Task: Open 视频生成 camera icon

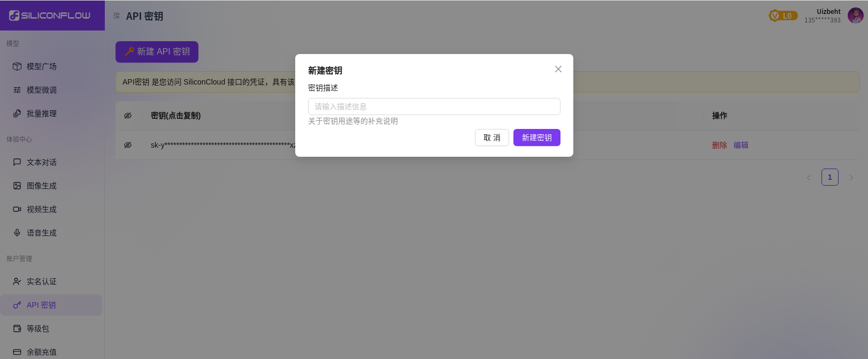Action: pos(17,209)
